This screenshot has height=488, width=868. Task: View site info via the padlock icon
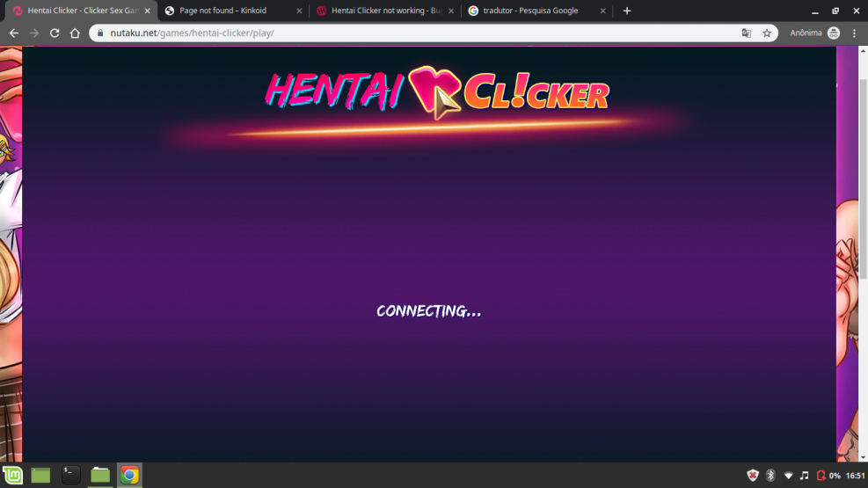pyautogui.click(x=99, y=33)
